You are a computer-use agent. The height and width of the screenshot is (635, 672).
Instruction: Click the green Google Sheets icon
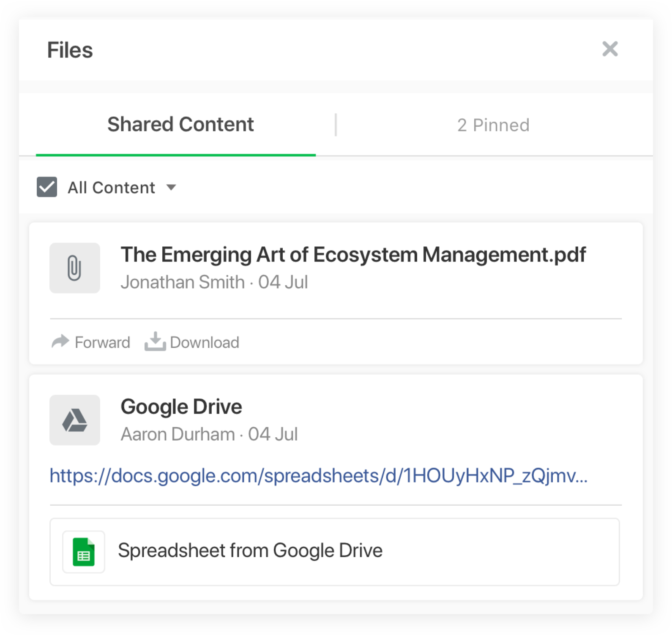point(84,552)
